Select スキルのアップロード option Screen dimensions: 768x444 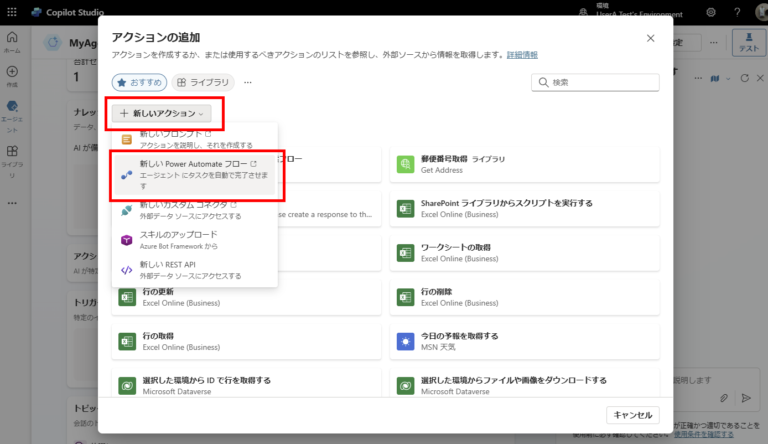pos(180,240)
